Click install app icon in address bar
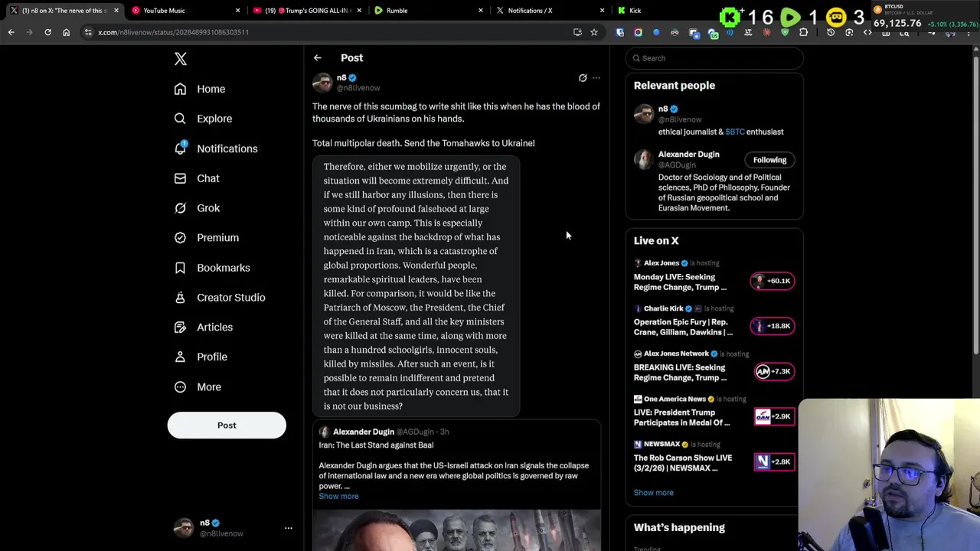Image resolution: width=980 pixels, height=551 pixels. tap(577, 32)
